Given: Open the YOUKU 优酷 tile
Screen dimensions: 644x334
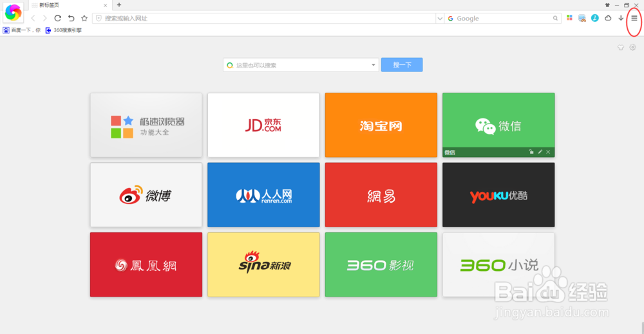Looking at the screenshot, I should (x=498, y=195).
